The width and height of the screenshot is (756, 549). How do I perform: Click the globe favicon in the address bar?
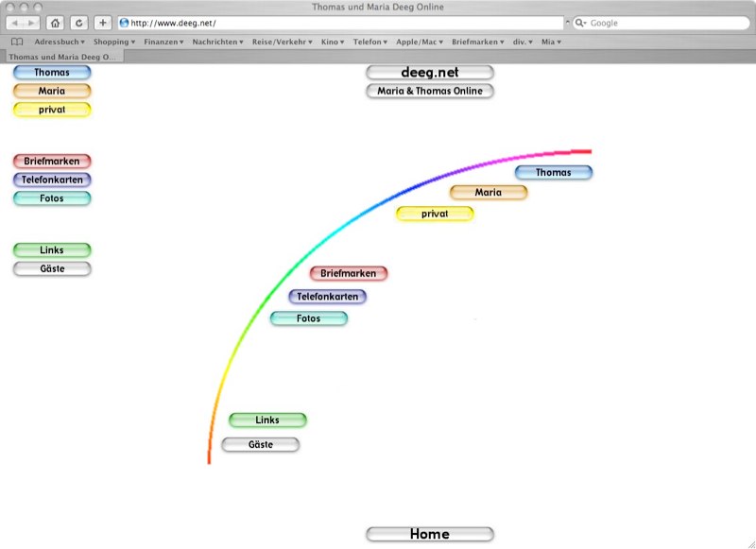[x=124, y=23]
